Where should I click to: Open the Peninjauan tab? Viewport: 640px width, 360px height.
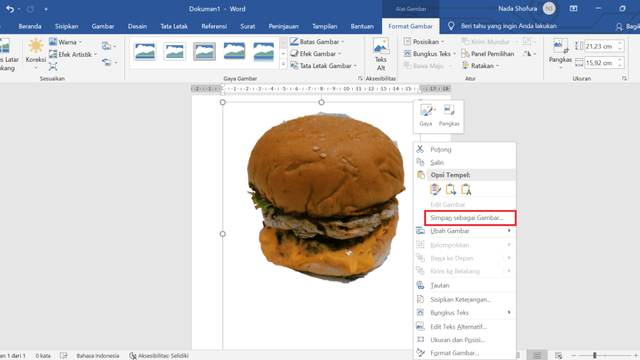283,26
